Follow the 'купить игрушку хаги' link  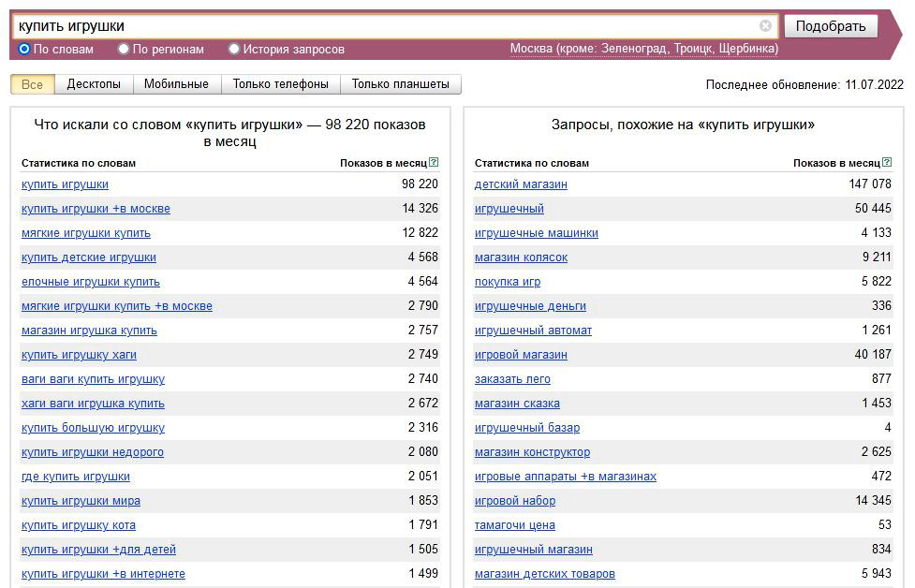coord(79,355)
